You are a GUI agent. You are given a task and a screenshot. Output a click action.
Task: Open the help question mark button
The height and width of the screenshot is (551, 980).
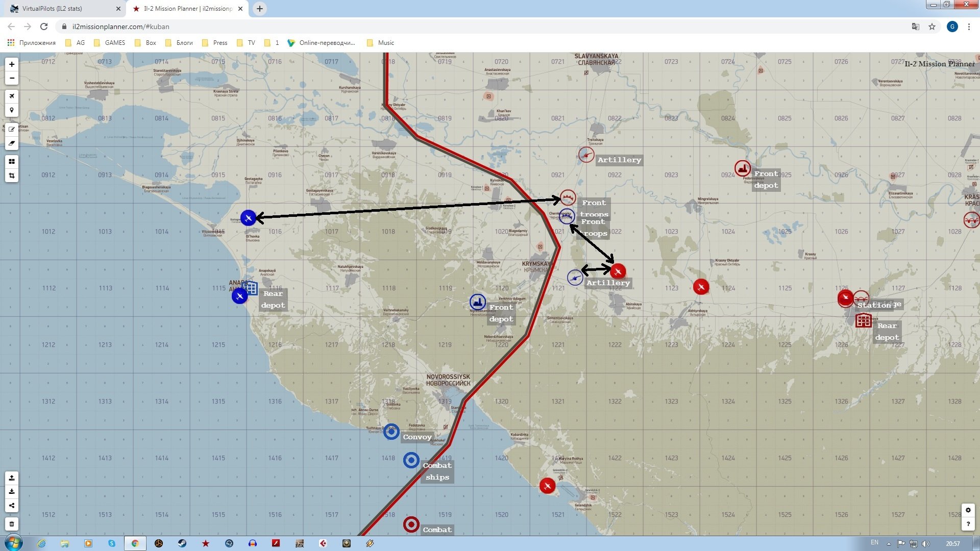click(968, 523)
